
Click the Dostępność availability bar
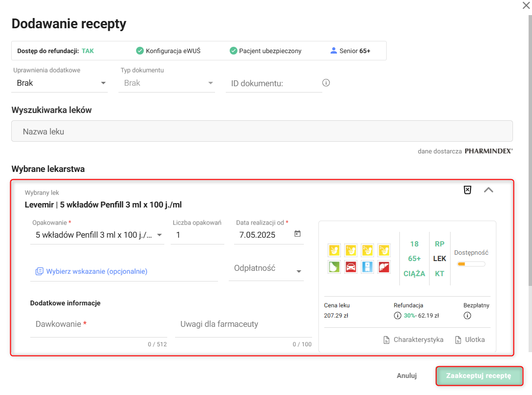click(471, 264)
